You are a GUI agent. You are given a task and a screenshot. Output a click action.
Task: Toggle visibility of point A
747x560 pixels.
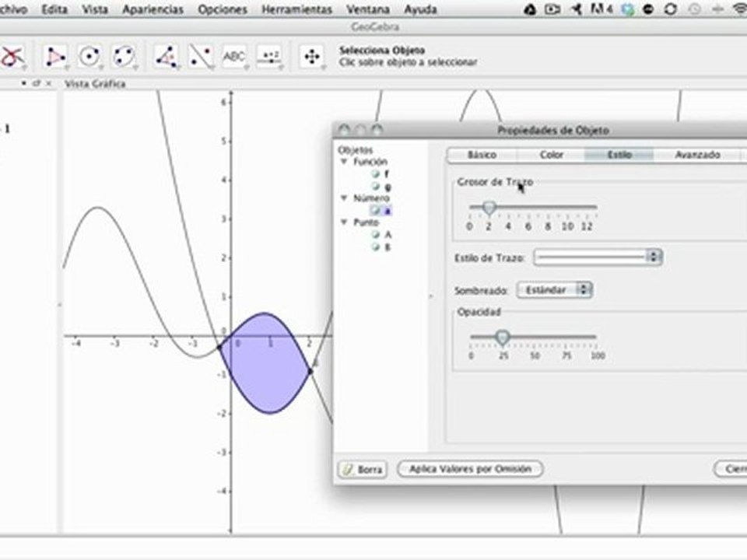[x=375, y=234]
